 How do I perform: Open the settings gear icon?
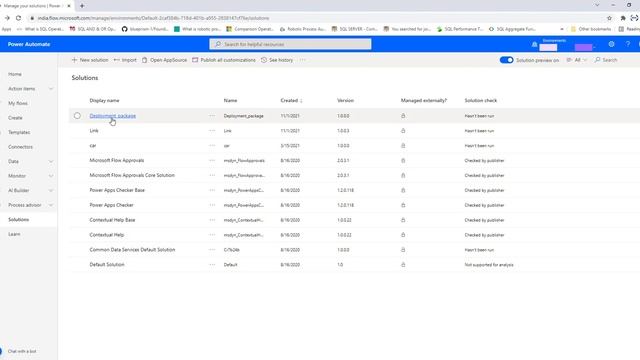tap(611, 44)
